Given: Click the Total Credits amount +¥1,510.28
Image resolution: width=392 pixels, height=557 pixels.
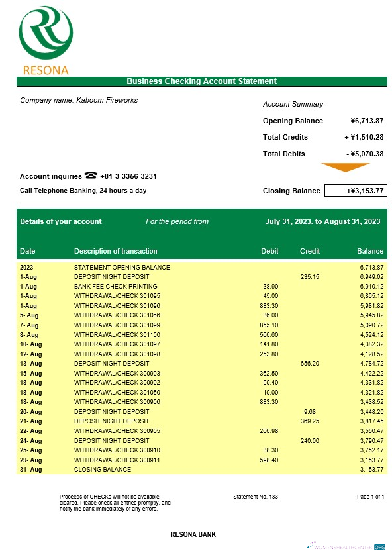Looking at the screenshot, I should [x=364, y=137].
